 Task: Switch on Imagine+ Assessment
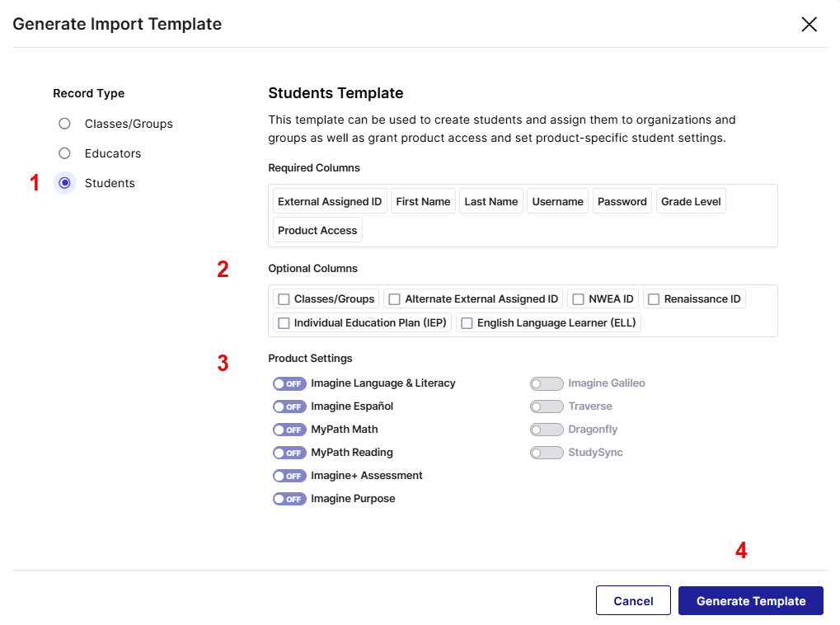289,476
